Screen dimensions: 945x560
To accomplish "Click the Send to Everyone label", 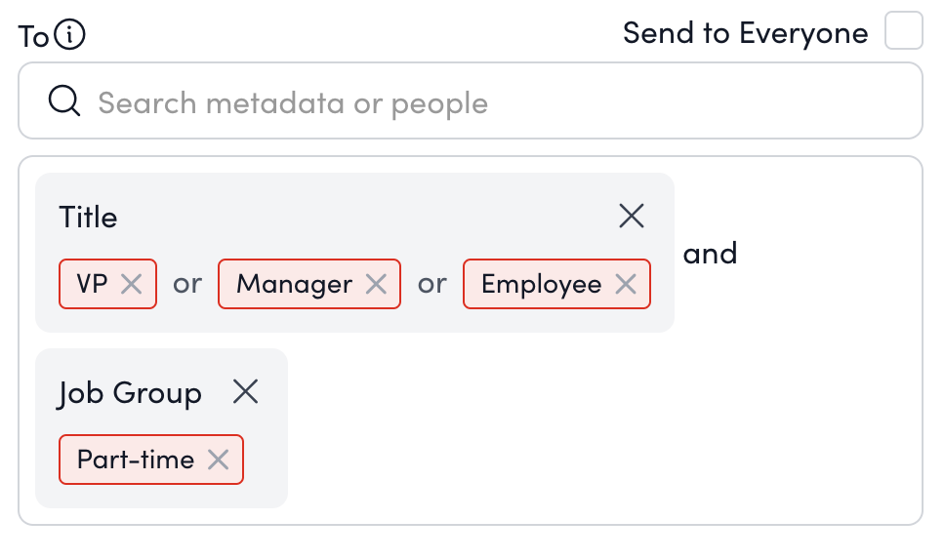I will [745, 33].
